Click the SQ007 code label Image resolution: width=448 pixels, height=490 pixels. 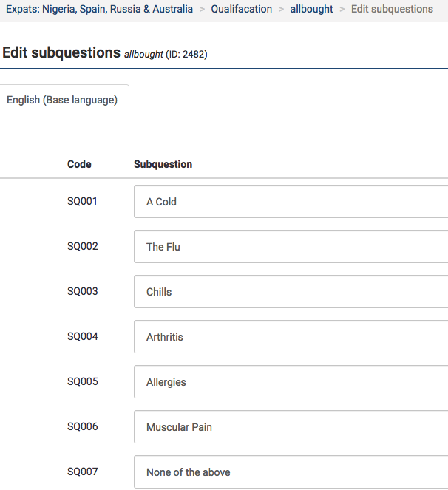(82, 472)
